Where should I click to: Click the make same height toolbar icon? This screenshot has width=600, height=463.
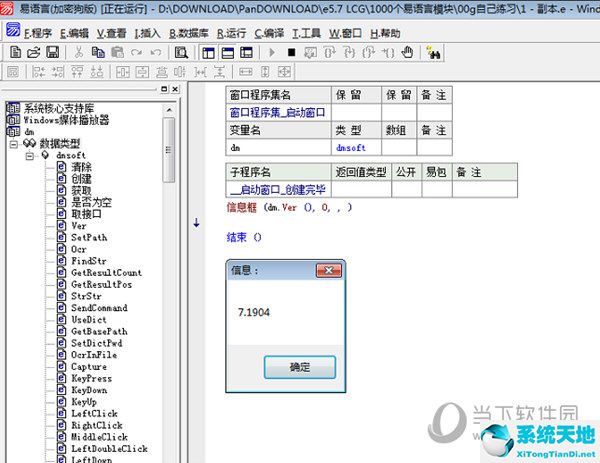tap(265, 72)
